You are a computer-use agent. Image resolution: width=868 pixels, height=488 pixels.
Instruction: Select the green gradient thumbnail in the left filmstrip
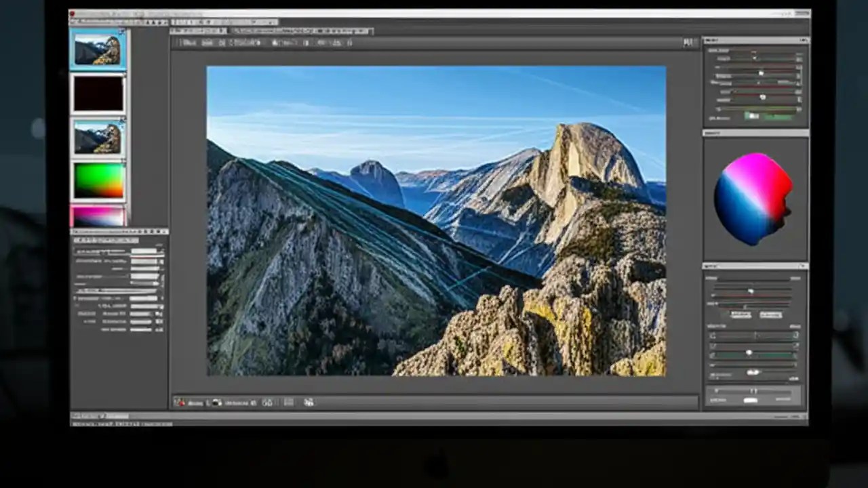[98, 180]
